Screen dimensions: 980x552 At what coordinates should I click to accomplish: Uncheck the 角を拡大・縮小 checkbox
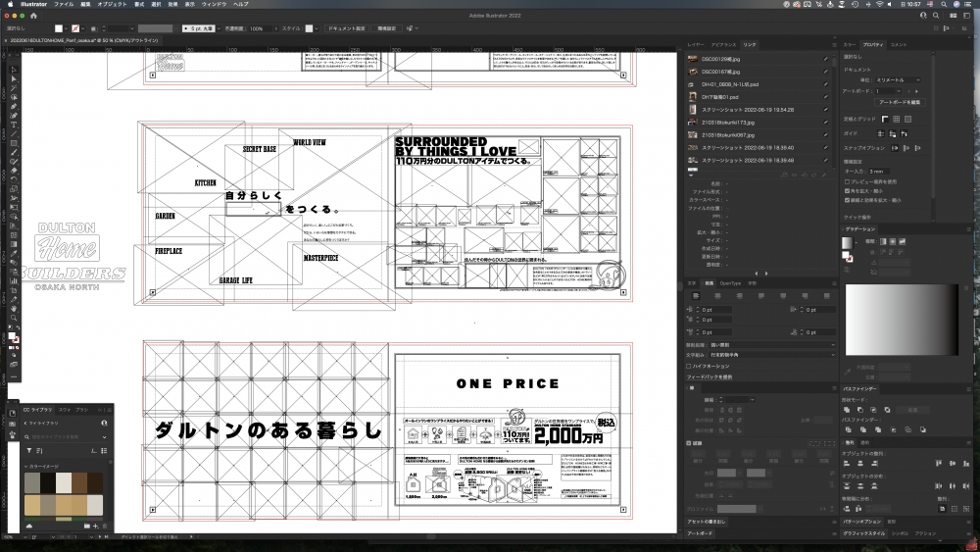848,190
